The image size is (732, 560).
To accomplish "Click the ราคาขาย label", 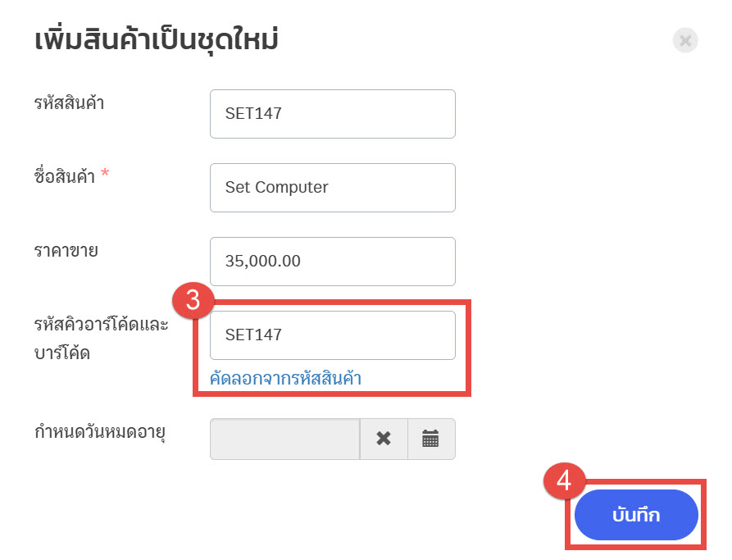I will click(x=66, y=250).
